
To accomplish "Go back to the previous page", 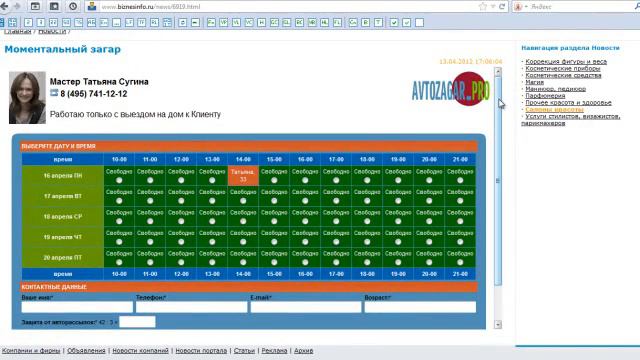I will (x=4, y=6).
